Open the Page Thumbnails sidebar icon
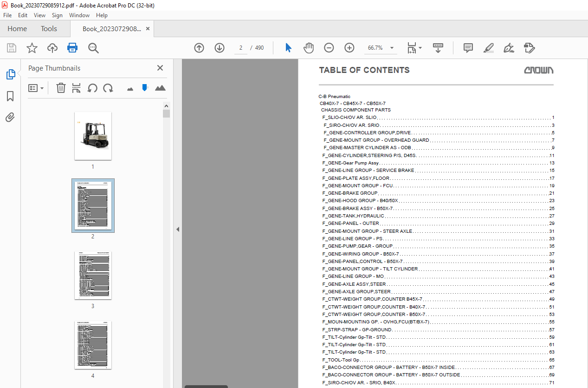 pos(10,74)
